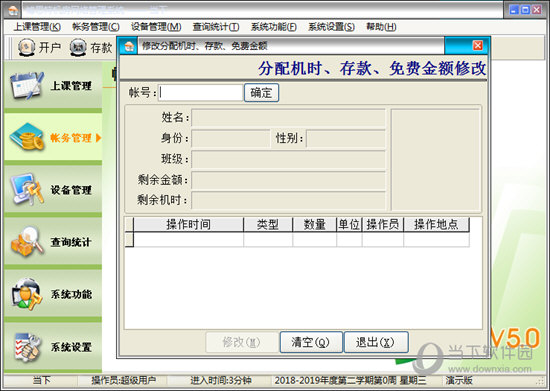Click the disabled 修改(M) button

tap(241, 342)
